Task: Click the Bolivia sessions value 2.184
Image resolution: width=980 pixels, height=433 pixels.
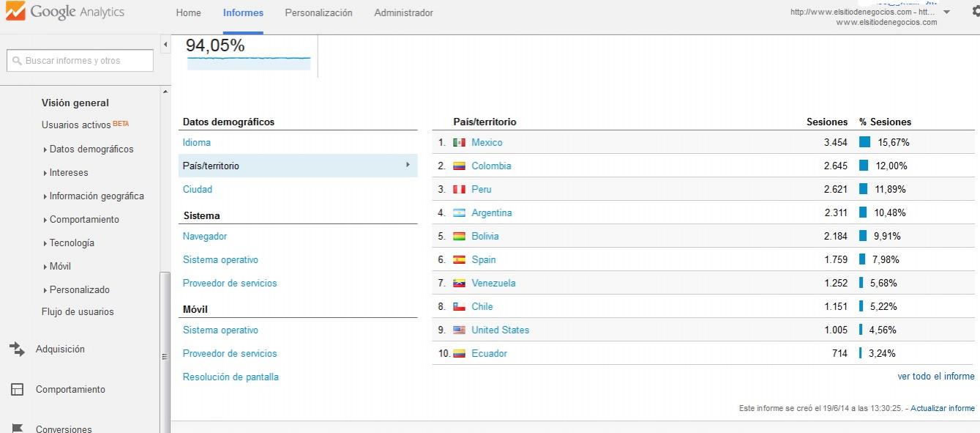Action: tap(836, 237)
